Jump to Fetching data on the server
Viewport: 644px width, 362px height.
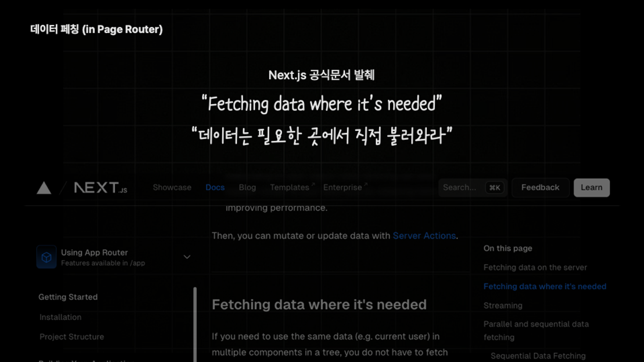pyautogui.click(x=535, y=267)
